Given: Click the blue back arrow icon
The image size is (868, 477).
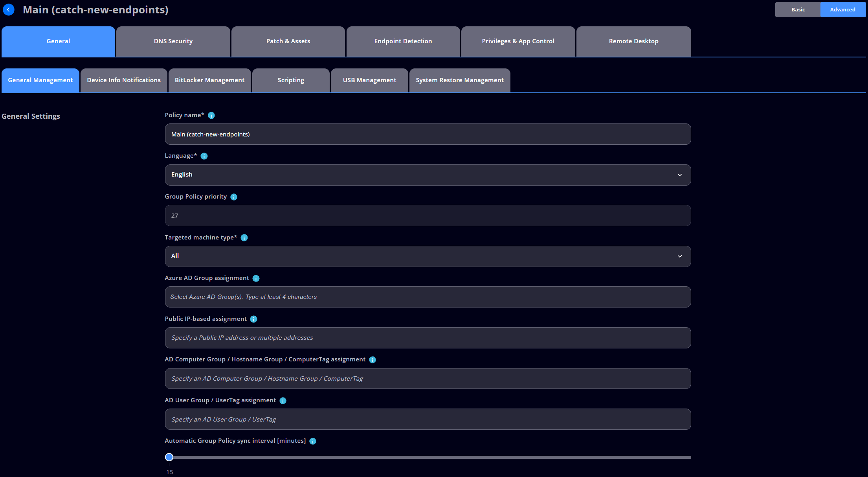Looking at the screenshot, I should 9,10.
